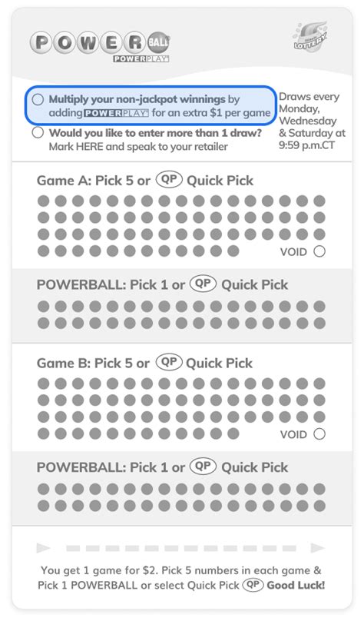
Task: Select the Game A QP Quick Pick oval
Action: coord(169,179)
